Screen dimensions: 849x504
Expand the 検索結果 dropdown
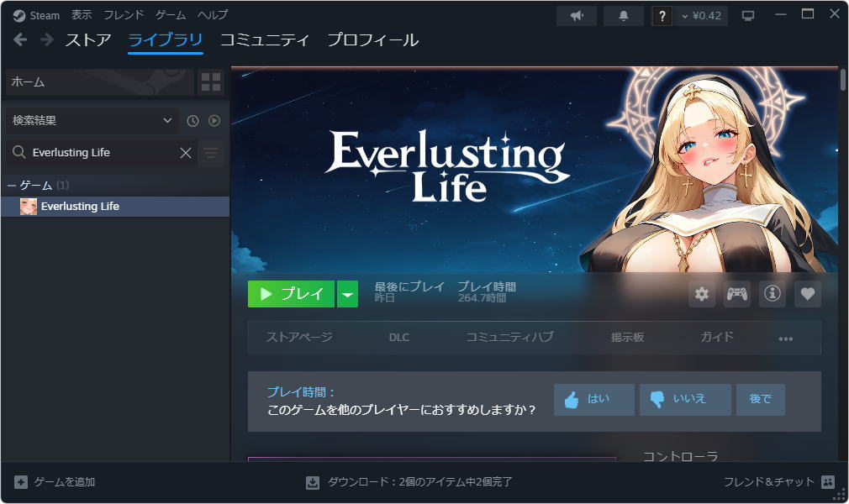pyautogui.click(x=92, y=120)
